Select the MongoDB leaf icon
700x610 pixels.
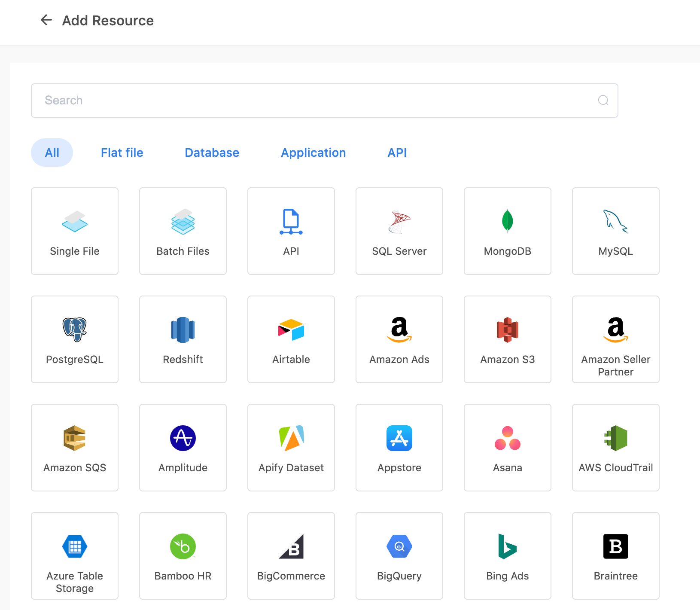coord(508,221)
